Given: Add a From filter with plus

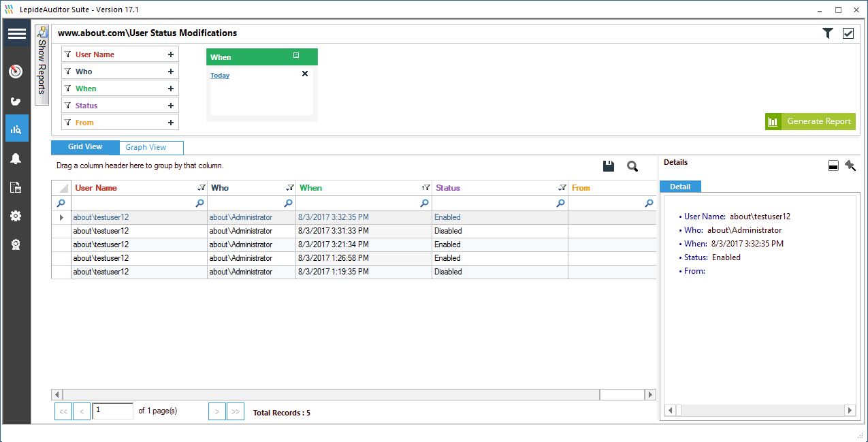Looking at the screenshot, I should [x=171, y=123].
